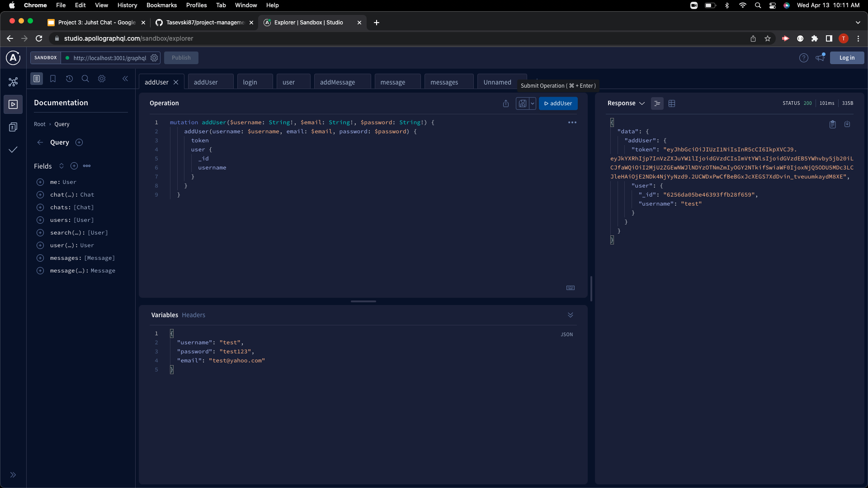Share the operation via the share icon

click(x=506, y=103)
